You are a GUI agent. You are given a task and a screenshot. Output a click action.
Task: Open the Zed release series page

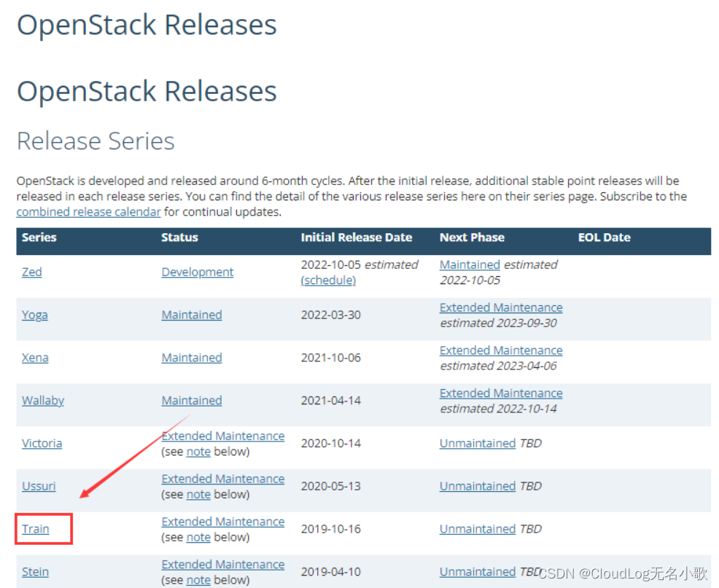click(31, 272)
